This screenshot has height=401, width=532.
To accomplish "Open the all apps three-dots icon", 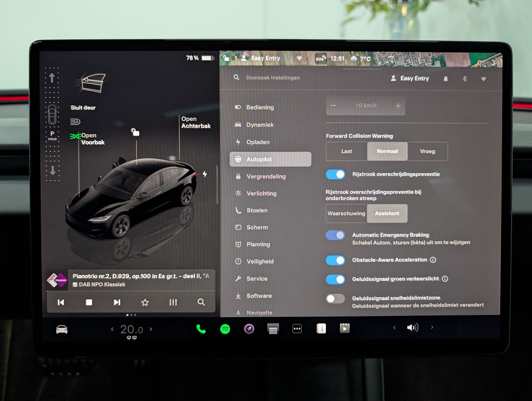I will pos(297,329).
